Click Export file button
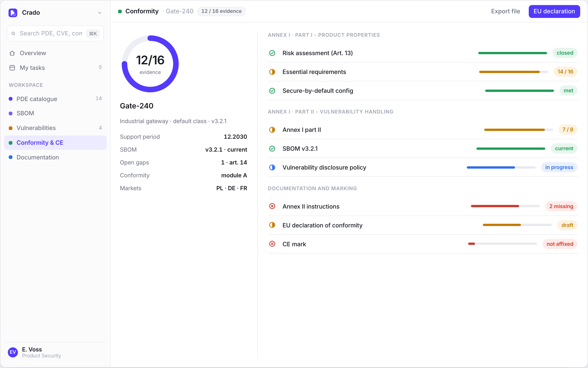588x368 pixels. (506, 11)
